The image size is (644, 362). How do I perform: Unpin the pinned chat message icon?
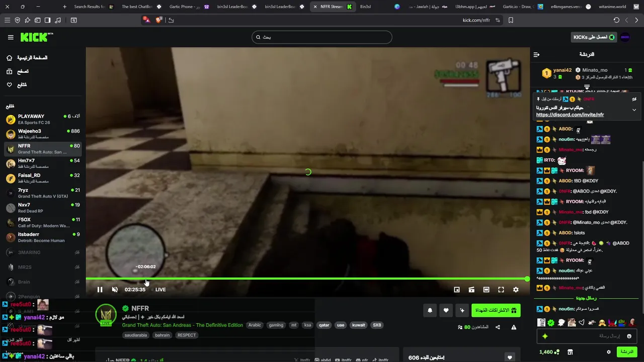[x=634, y=99]
